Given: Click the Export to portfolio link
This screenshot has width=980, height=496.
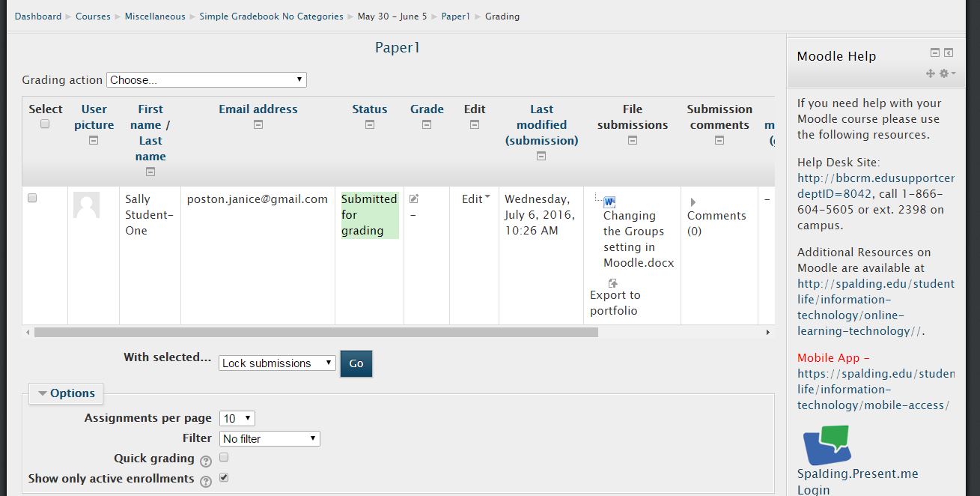Looking at the screenshot, I should click(x=615, y=303).
